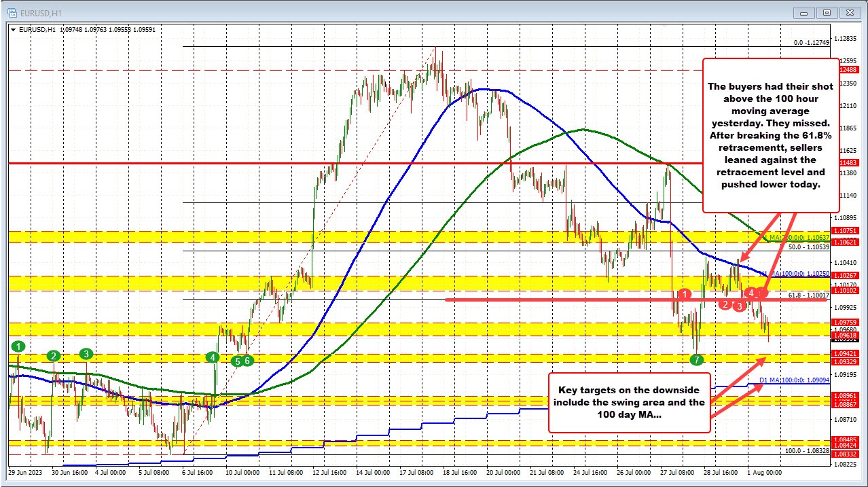This screenshot has width=868, height=487.
Task: Select green circle marker number 7 on chart
Action: [696, 361]
